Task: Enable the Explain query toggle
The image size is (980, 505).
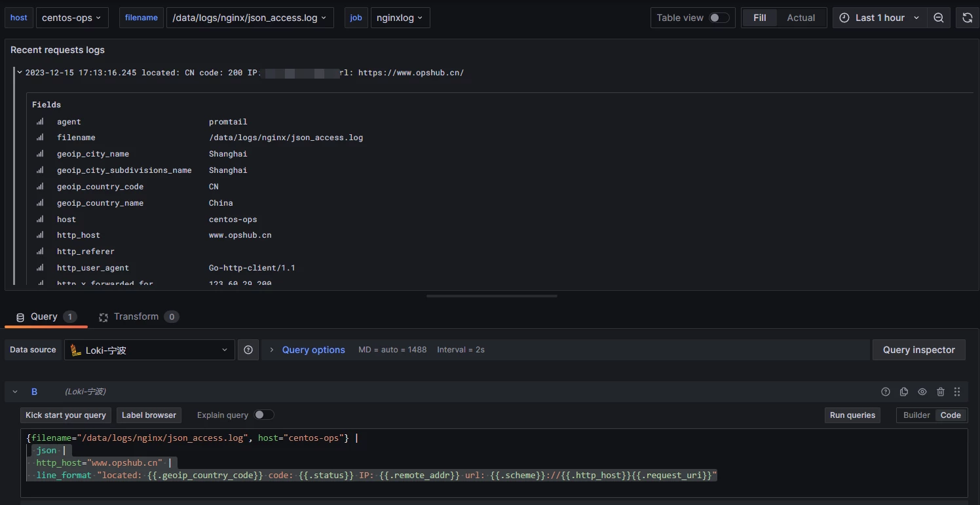Action: 265,415
